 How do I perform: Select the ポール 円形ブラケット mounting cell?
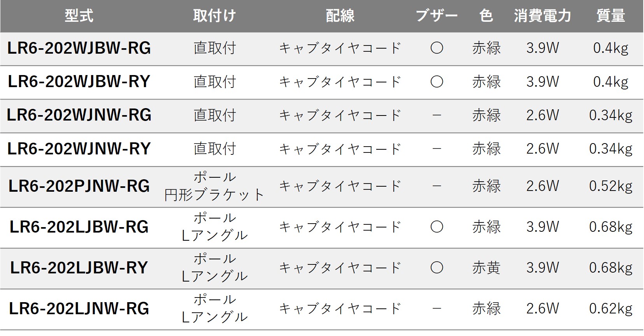click(x=214, y=186)
